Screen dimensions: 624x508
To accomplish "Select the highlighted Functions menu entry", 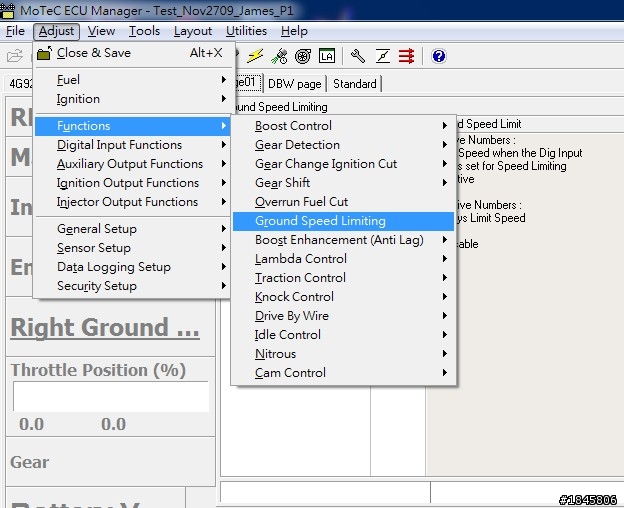I will tap(133, 126).
